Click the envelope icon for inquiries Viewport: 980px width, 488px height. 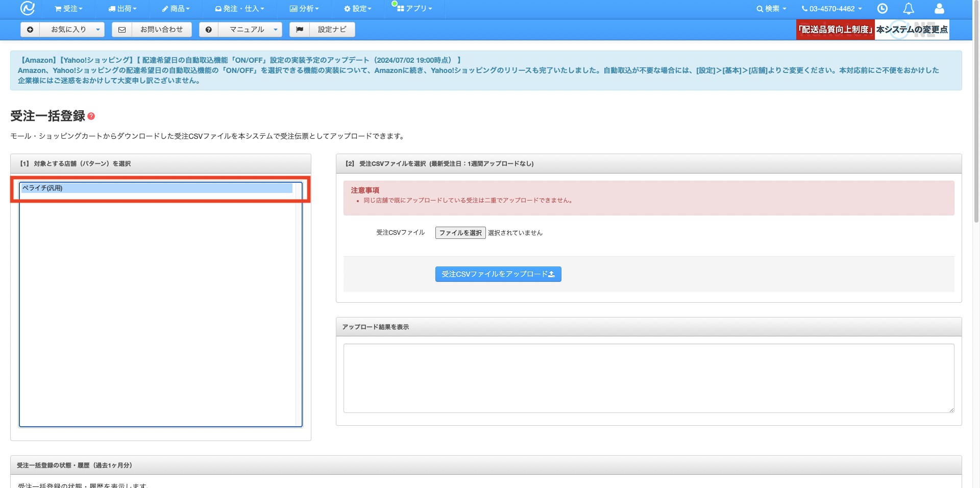pyautogui.click(x=122, y=30)
